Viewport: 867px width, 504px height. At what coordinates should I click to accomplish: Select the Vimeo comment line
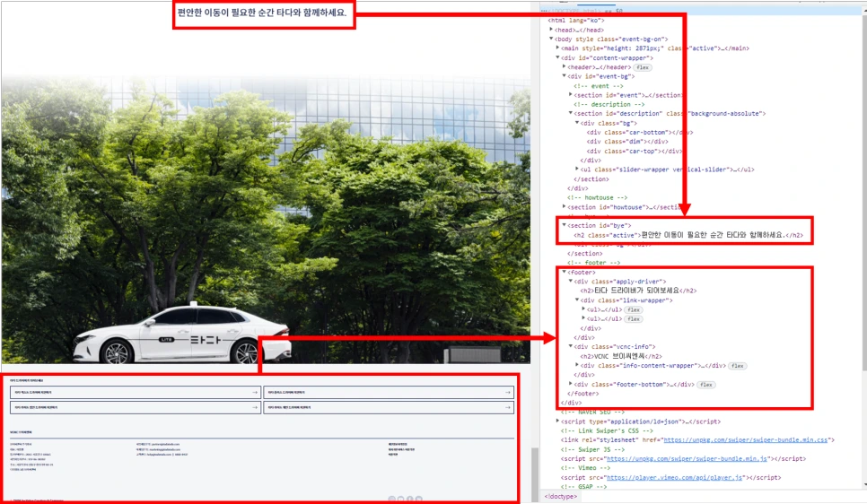[x=585, y=468]
